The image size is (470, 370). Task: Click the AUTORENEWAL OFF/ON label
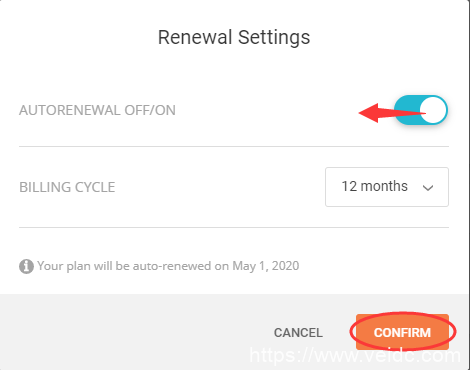tap(97, 110)
